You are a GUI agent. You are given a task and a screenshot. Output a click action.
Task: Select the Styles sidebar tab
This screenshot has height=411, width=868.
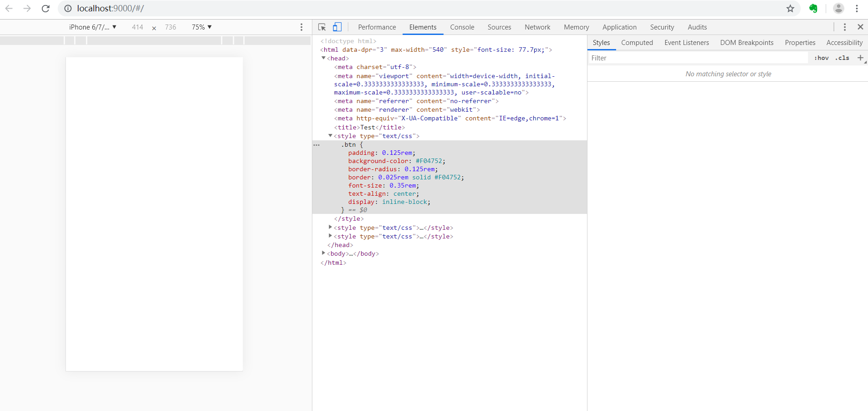601,43
